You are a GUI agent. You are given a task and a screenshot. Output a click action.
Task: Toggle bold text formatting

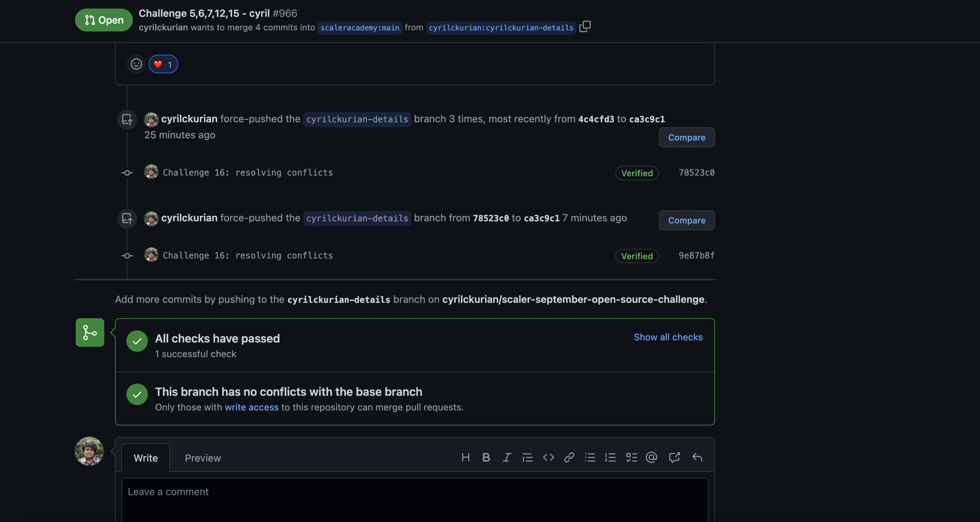point(486,457)
